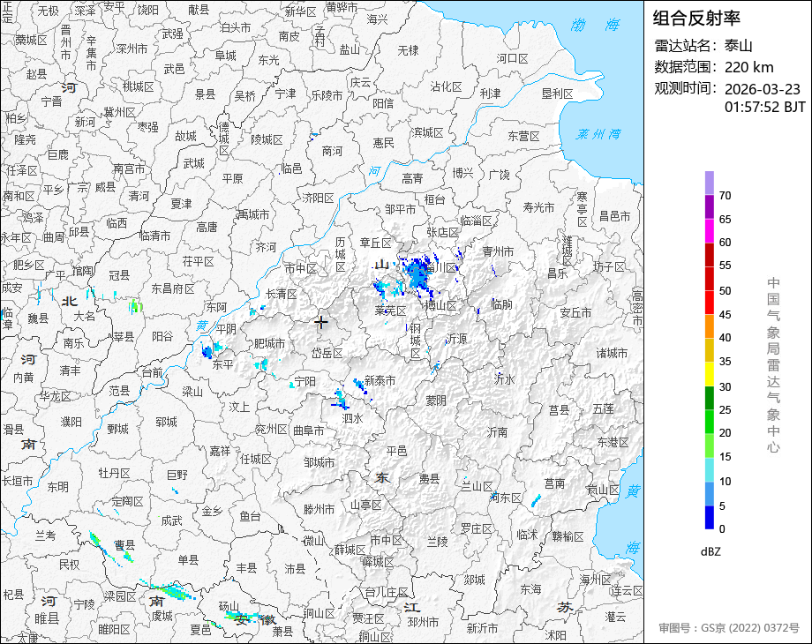The image size is (812, 644).
Task: Click the black cross radar station marker
Action: 321,322
